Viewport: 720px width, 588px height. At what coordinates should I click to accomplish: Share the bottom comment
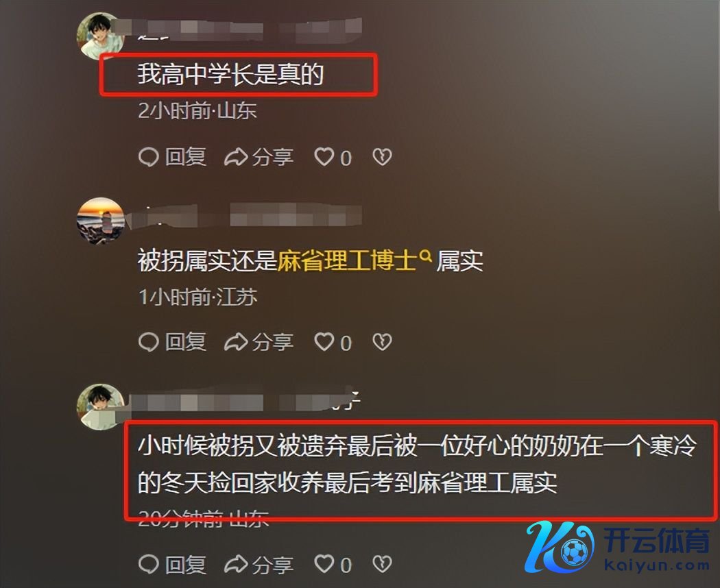coord(259,565)
